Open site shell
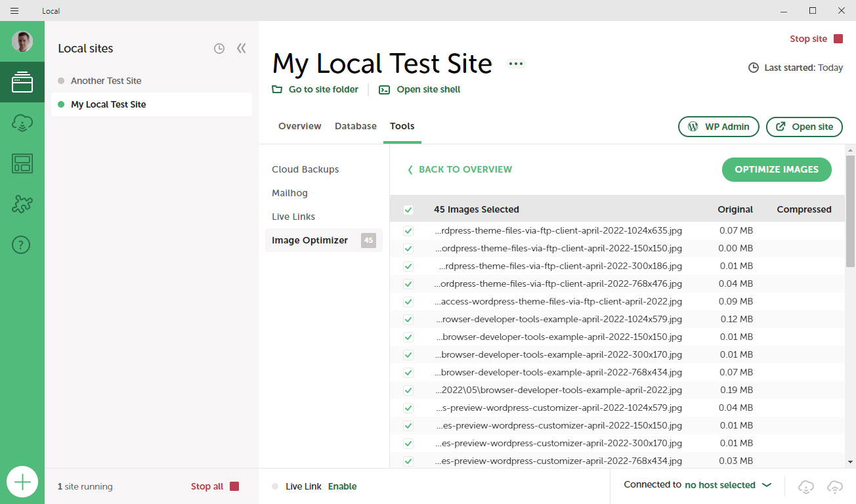 pyautogui.click(x=420, y=89)
